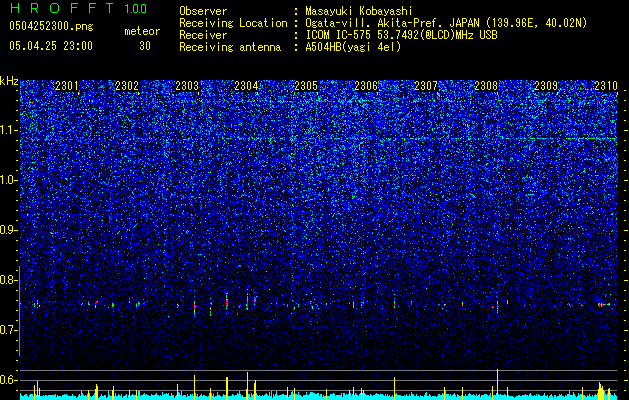Click the 2302 time marker
The image size is (629, 400).
(x=127, y=86)
